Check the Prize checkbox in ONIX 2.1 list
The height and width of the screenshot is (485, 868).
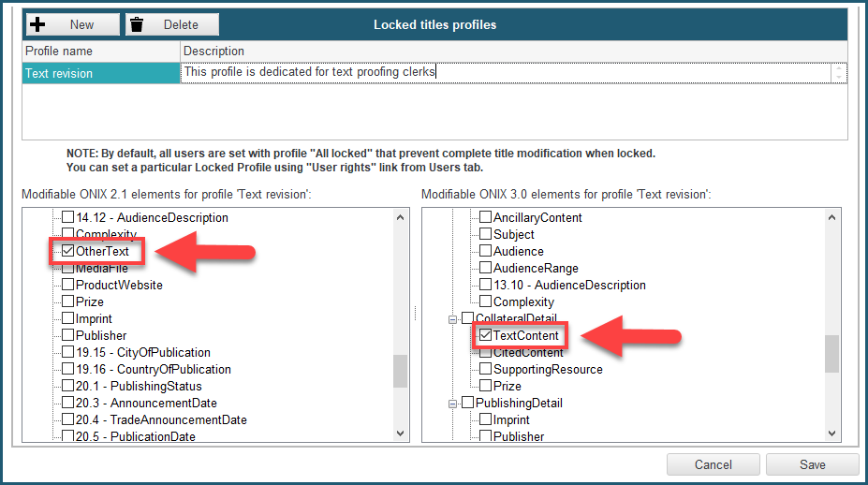pyautogui.click(x=67, y=301)
